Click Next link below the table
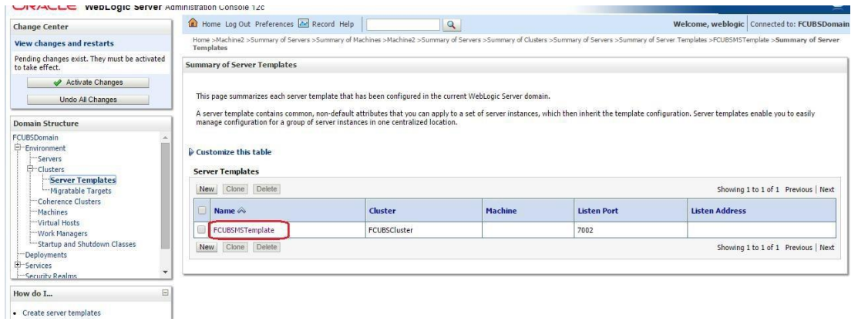Viewport: 868px width, 325px height. pyautogui.click(x=827, y=248)
